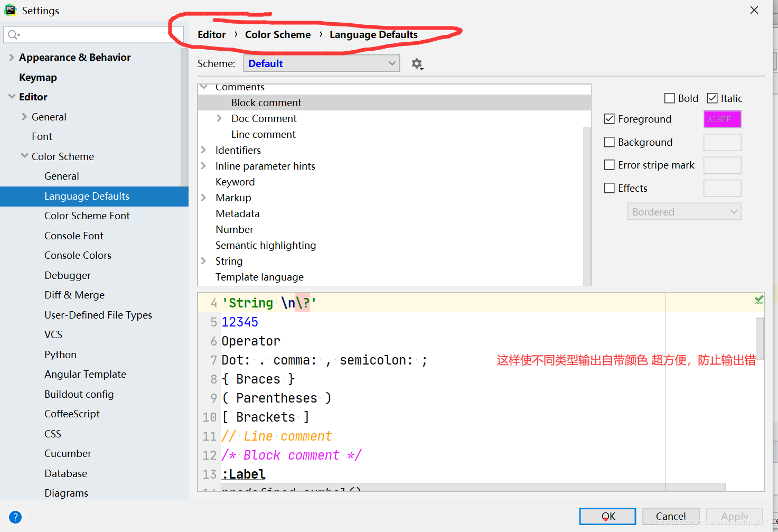The width and height of the screenshot is (778, 532).
Task: Open Color Scheme Font settings
Action: point(87,216)
